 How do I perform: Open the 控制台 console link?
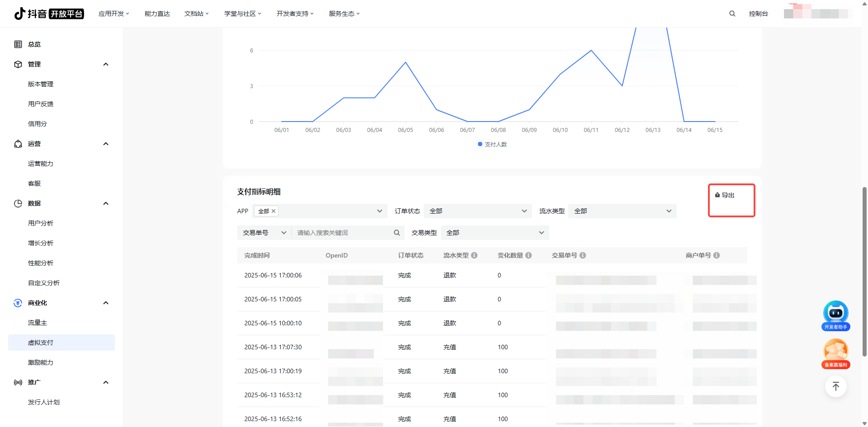coord(758,14)
